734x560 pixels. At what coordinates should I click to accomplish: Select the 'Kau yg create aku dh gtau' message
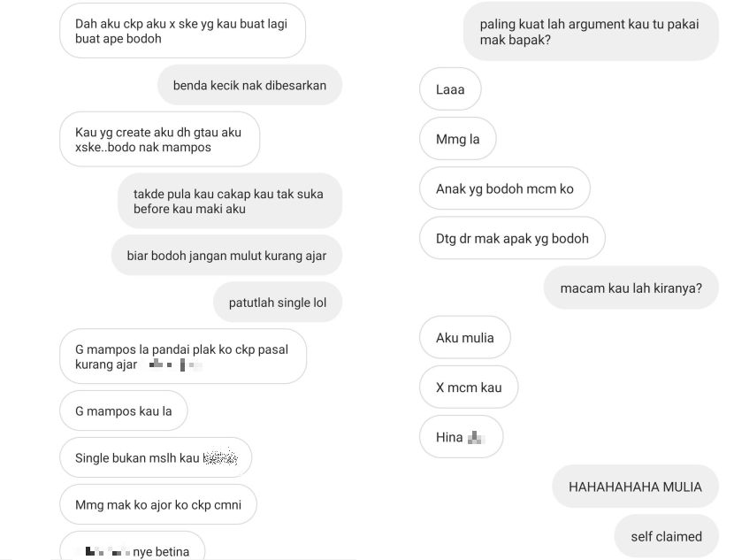[160, 140]
